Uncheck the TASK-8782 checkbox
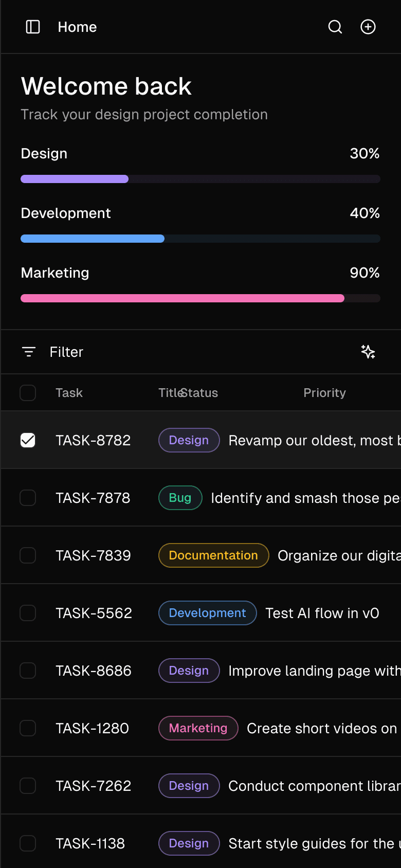The height and width of the screenshot is (868, 401). pos(28,440)
